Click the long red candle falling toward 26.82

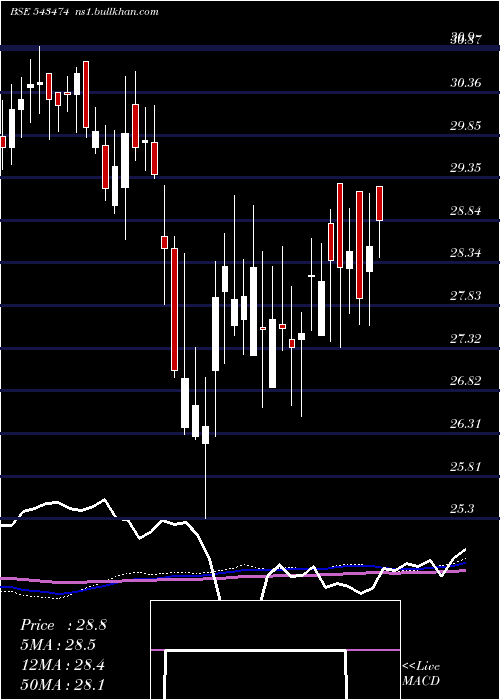(175, 309)
